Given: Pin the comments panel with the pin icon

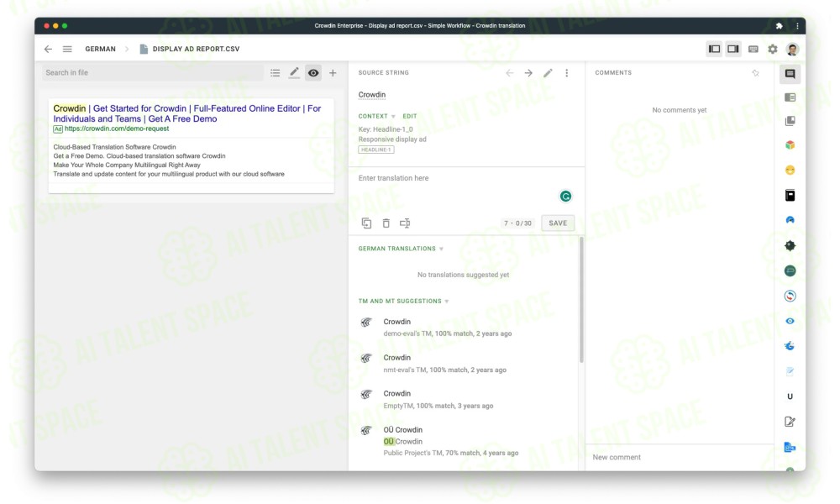Looking at the screenshot, I should [x=755, y=73].
